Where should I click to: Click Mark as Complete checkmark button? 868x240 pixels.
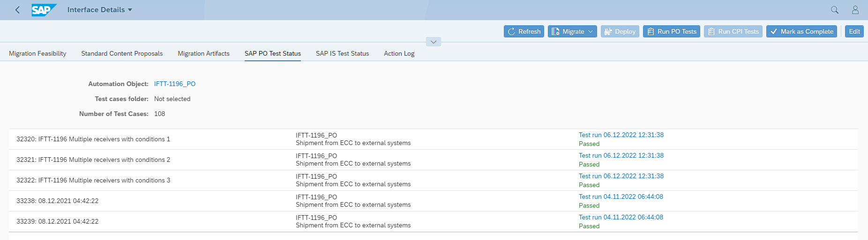[x=801, y=31]
